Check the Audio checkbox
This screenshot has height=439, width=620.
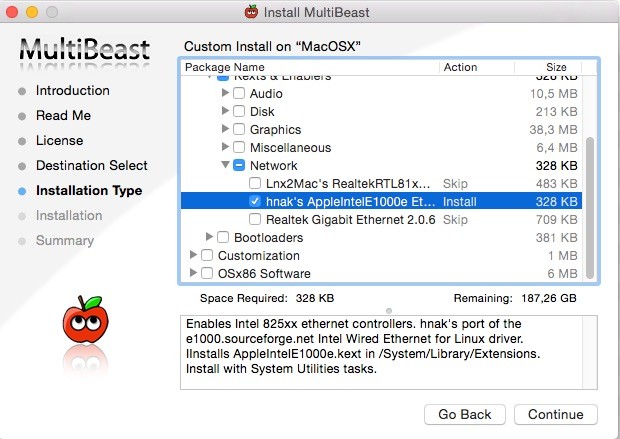point(239,93)
